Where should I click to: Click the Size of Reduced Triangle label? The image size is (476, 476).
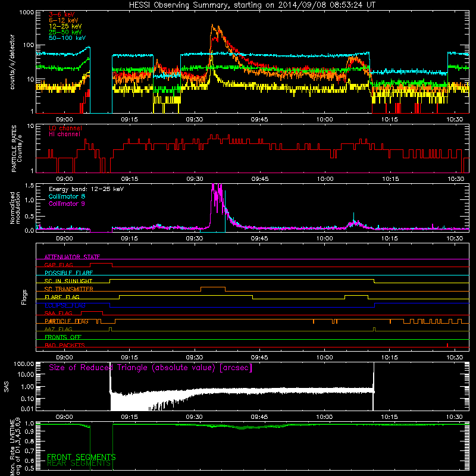151,368
